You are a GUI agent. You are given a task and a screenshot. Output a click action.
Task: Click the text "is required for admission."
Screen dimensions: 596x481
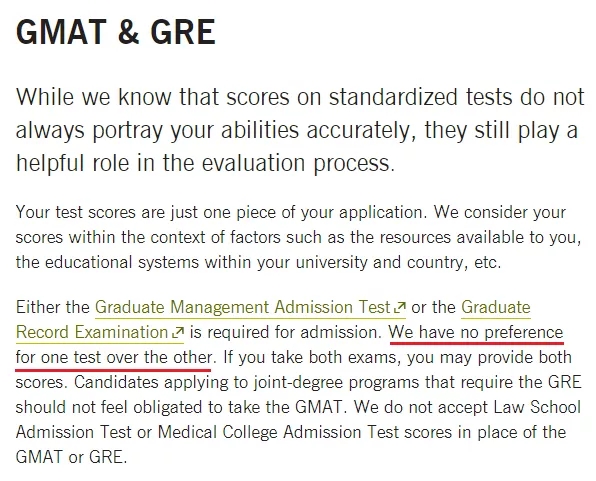coord(286,332)
